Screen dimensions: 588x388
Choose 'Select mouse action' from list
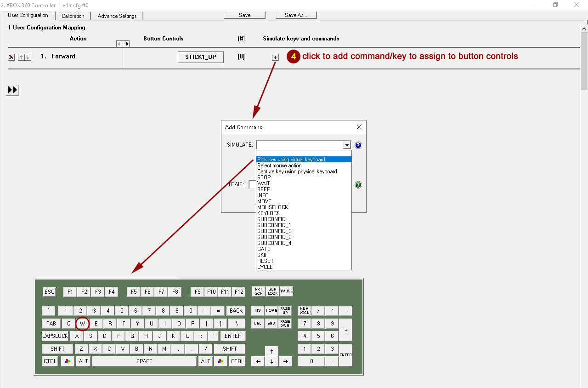[279, 165]
